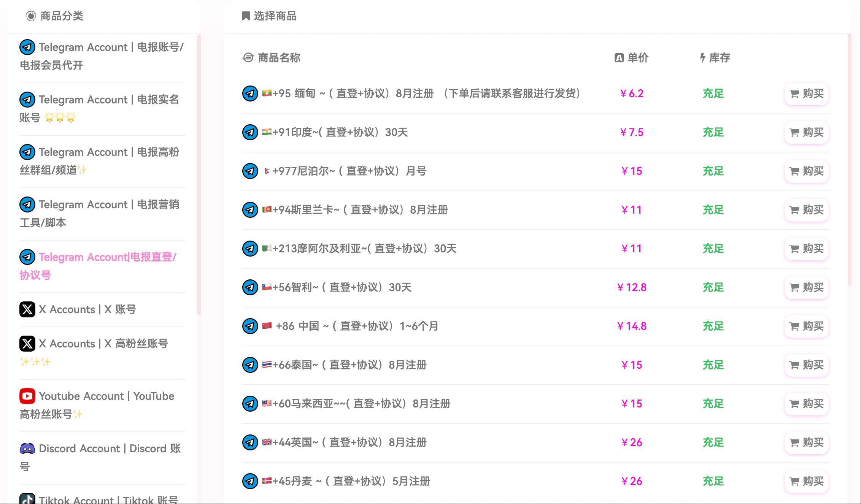Buy the +91 印度 account
861x504 pixels.
[806, 132]
